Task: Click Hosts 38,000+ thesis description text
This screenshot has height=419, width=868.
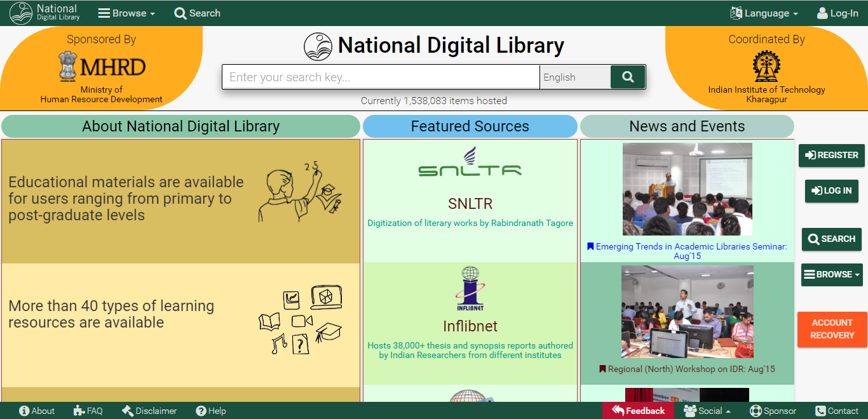Action: point(470,350)
